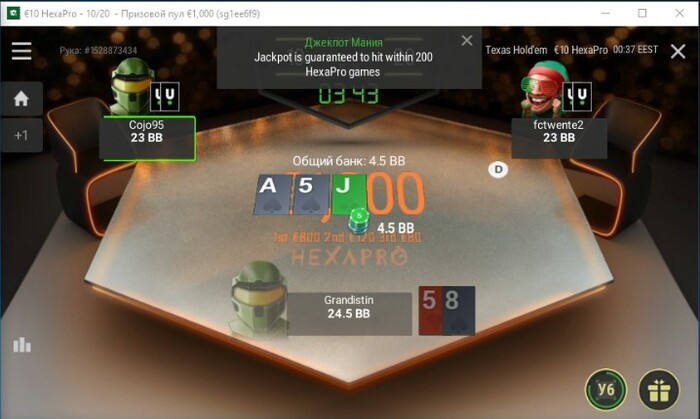Image resolution: width=700 pixels, height=419 pixels.
Task: Select fctwente2's elf avatar
Action: [x=541, y=90]
